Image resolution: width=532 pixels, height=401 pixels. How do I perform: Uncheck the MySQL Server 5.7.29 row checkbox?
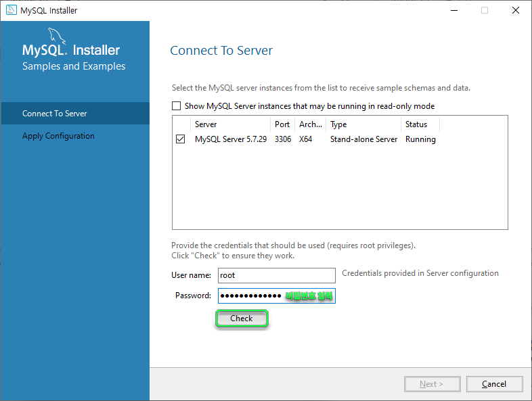coord(181,139)
